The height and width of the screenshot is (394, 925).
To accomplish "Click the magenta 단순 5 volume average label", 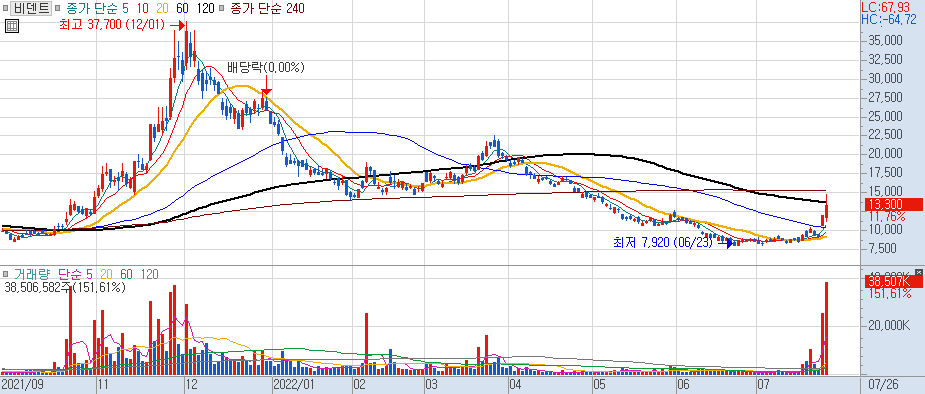I will click(76, 274).
